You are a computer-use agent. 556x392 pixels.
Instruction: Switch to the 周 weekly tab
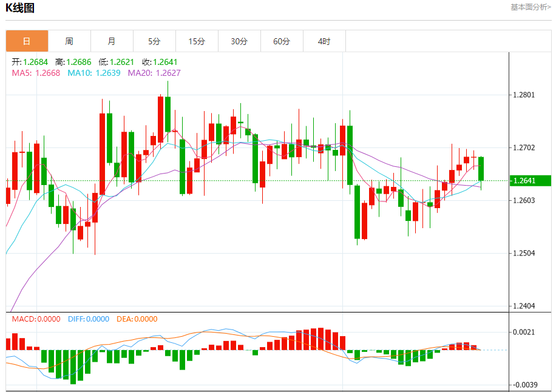click(x=69, y=41)
